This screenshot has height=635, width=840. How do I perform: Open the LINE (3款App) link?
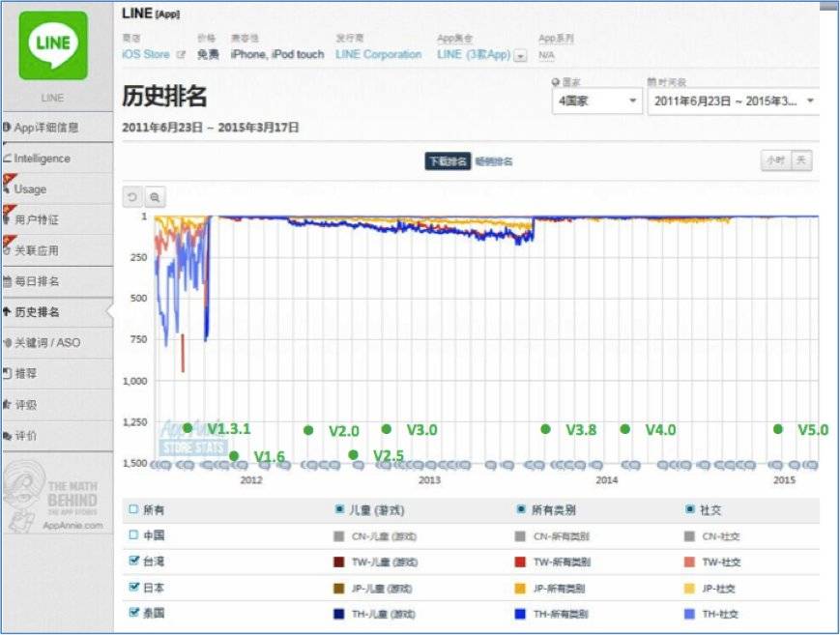(474, 55)
